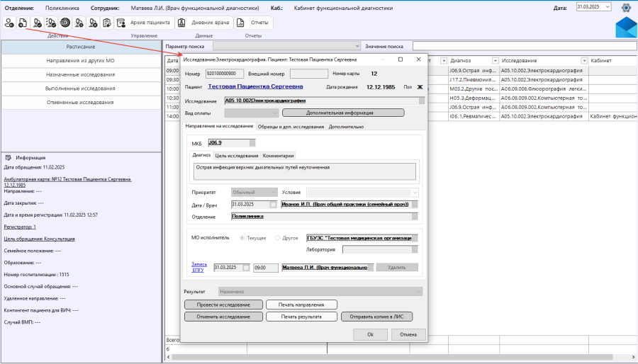Switch to Образцы и доп. исследования tab
Image resolution: width=638 pixels, height=364 pixels.
(x=291, y=127)
